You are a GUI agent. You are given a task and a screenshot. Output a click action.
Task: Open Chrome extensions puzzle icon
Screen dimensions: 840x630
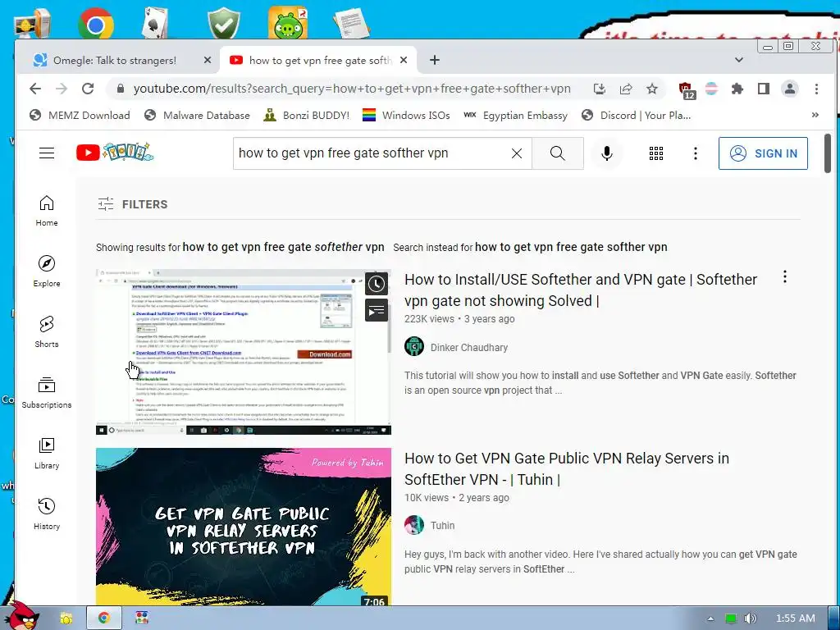coord(737,89)
